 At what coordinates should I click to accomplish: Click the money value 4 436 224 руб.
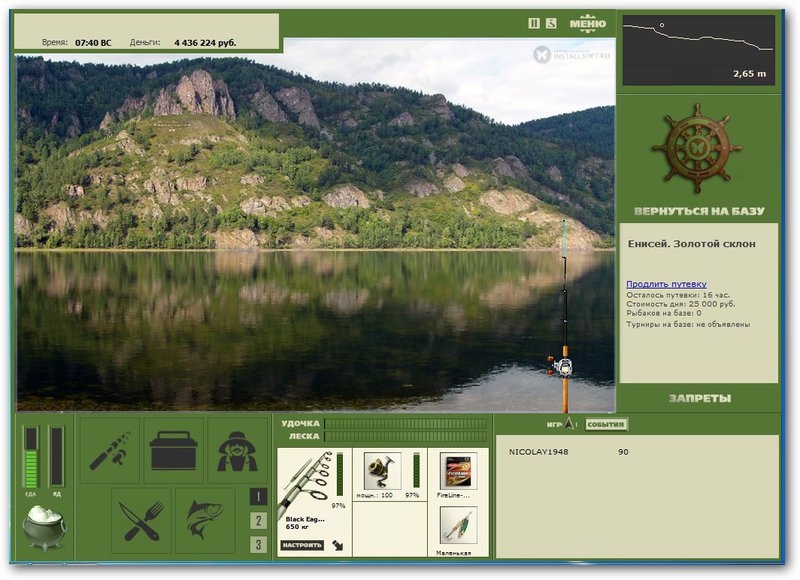(x=205, y=43)
